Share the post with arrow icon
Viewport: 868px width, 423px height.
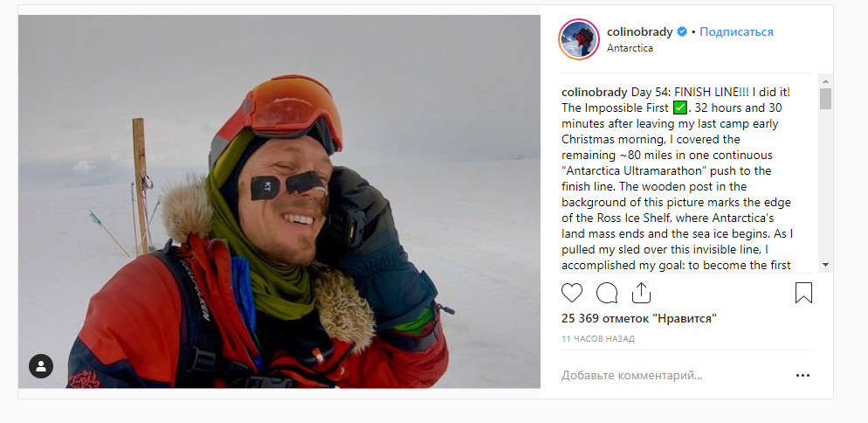coord(641,293)
